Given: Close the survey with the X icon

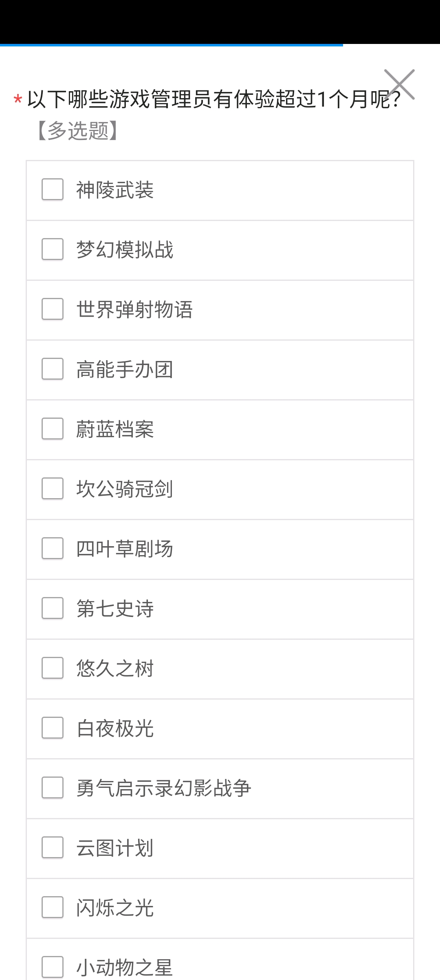Looking at the screenshot, I should click(x=399, y=84).
